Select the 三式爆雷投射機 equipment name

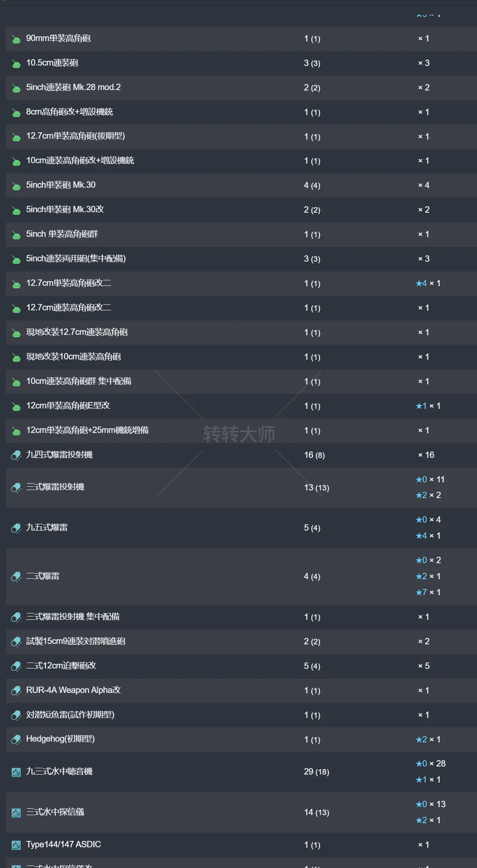[55, 487]
